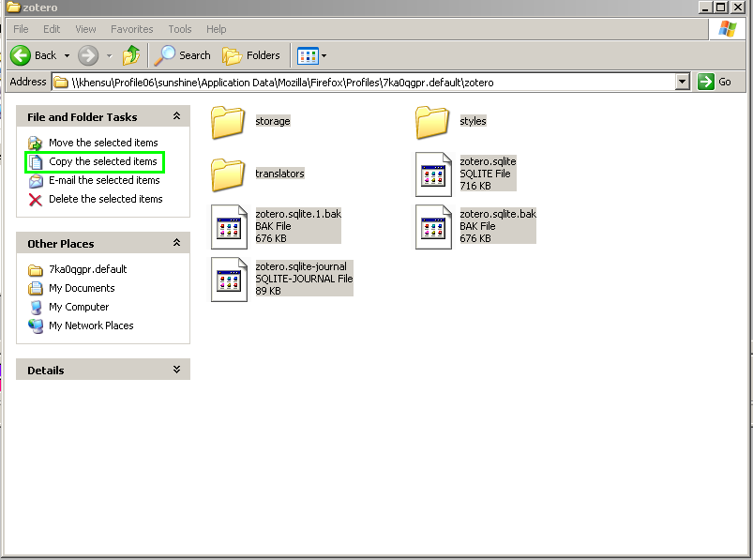Click the Forward arrow button
Screen dimensions: 753x560
point(88,55)
